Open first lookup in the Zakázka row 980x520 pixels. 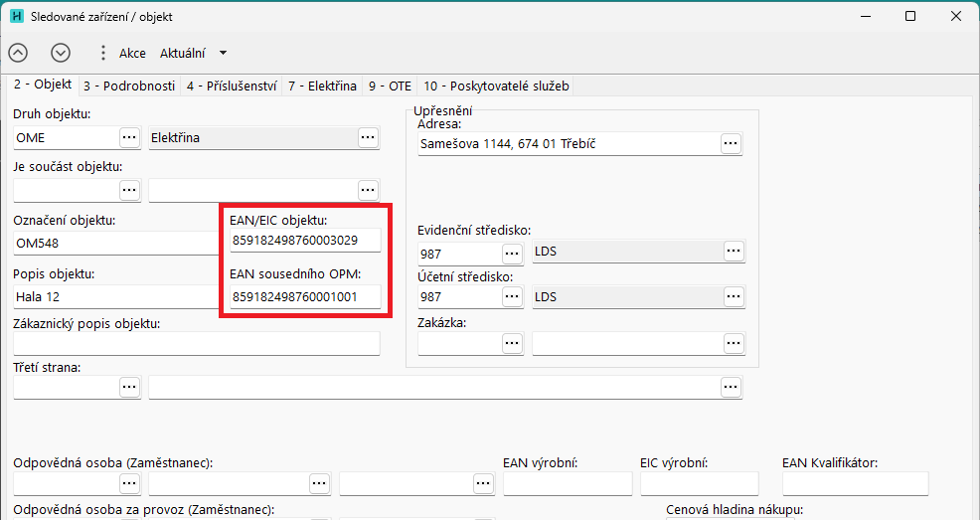click(x=512, y=343)
